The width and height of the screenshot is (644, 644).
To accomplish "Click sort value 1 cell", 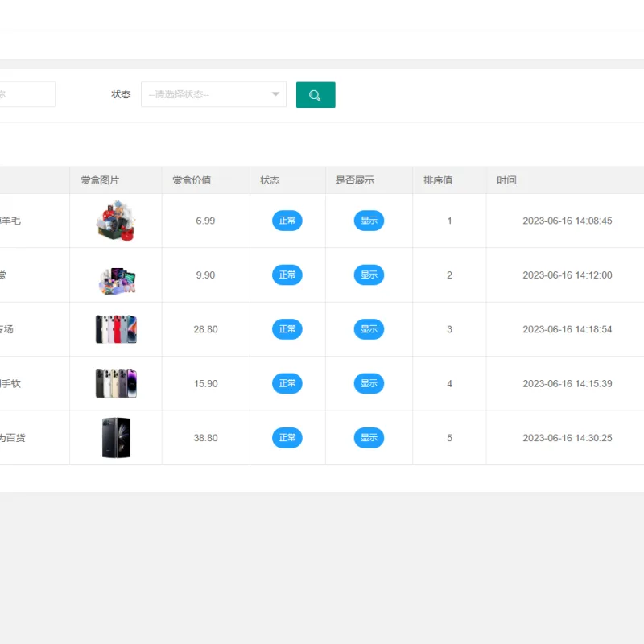I will 449,221.
